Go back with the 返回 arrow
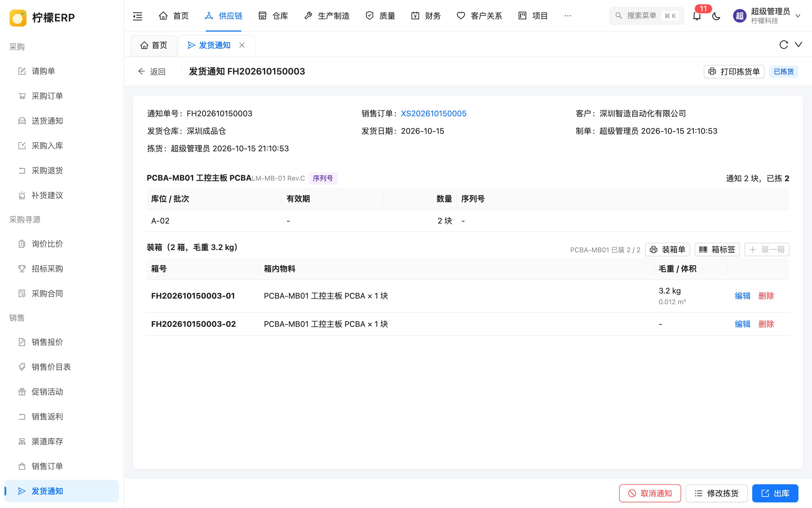Viewport: 812px width, 508px height. (x=152, y=72)
